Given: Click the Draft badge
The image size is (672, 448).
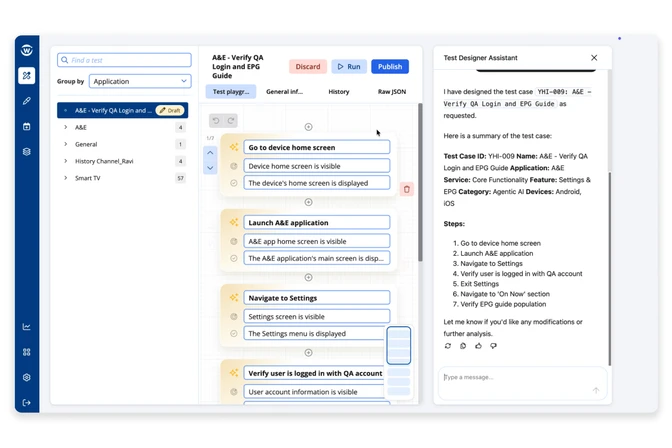Looking at the screenshot, I should click(x=170, y=110).
